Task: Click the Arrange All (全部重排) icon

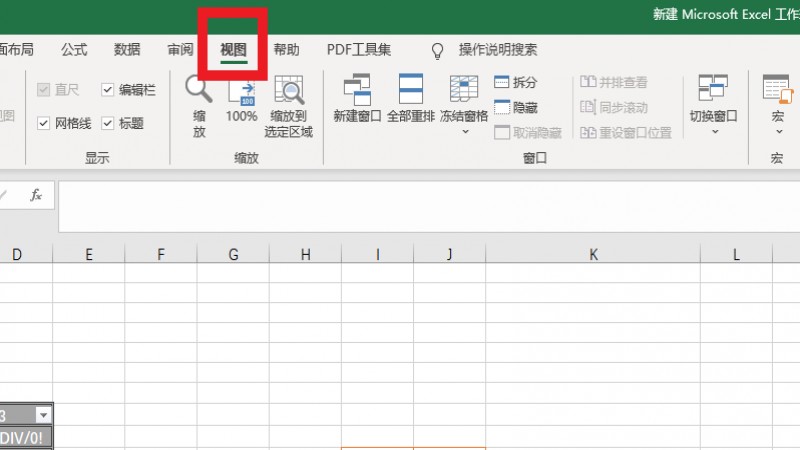Action: pos(411,91)
